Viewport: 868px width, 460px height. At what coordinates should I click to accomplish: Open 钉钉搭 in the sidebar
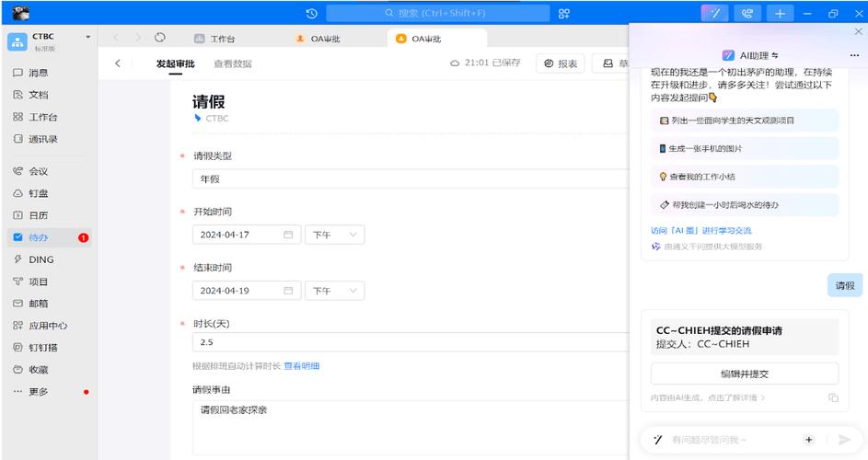click(x=50, y=348)
